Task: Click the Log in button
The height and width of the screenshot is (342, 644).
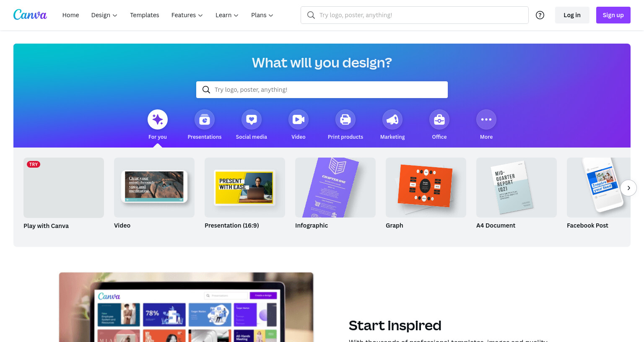Action: point(572,15)
